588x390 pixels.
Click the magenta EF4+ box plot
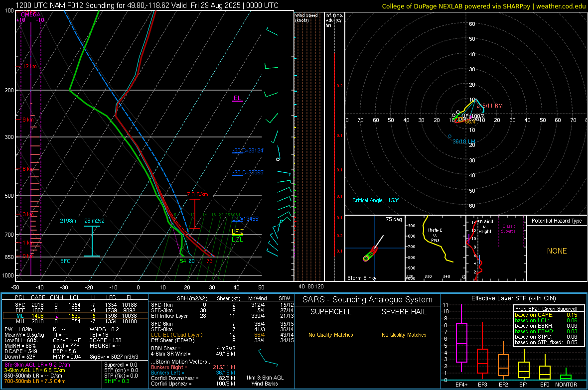pos(461,338)
